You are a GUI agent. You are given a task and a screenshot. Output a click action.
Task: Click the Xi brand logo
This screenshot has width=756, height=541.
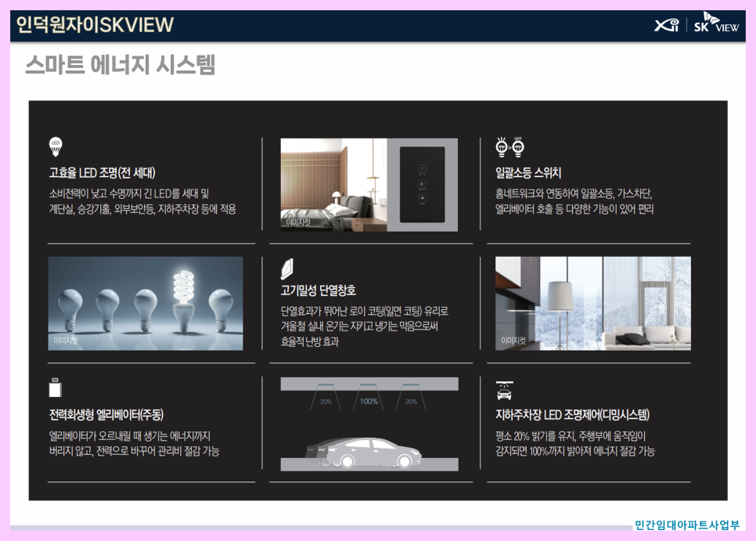click(x=667, y=24)
